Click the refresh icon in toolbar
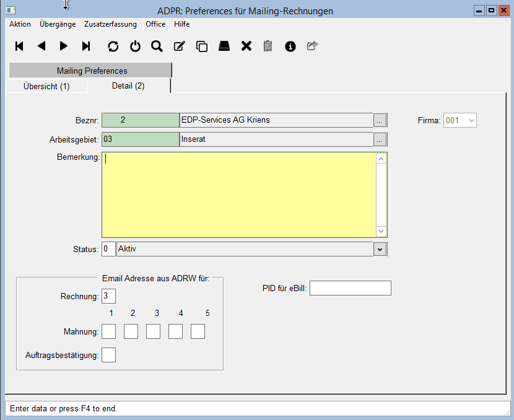Image resolution: width=514 pixels, height=420 pixels. [113, 46]
